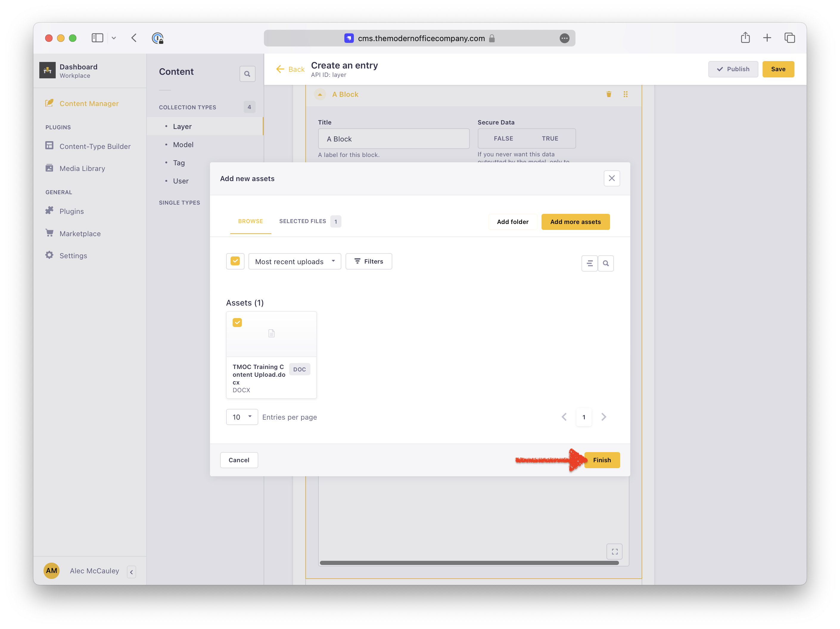The width and height of the screenshot is (840, 629).
Task: Click the search icon in Content panel
Action: (x=247, y=74)
